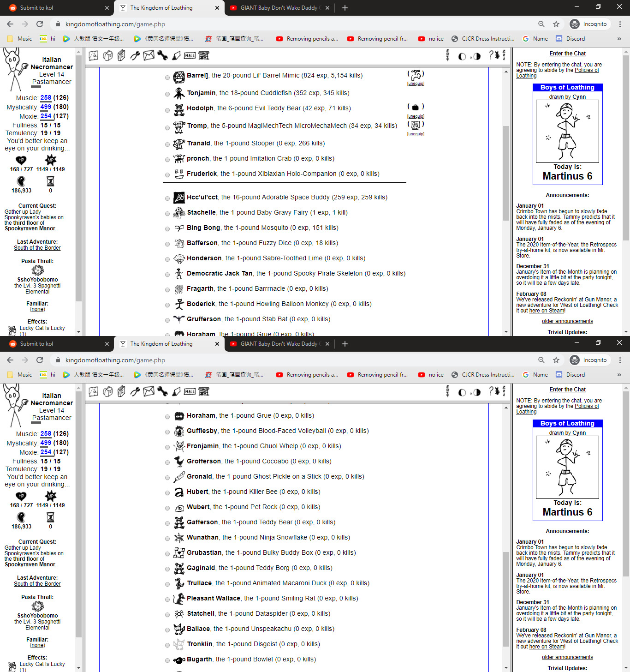The height and width of the screenshot is (672, 630).
Task: Open Chrome three-dot menu in bottom window
Action: click(620, 360)
